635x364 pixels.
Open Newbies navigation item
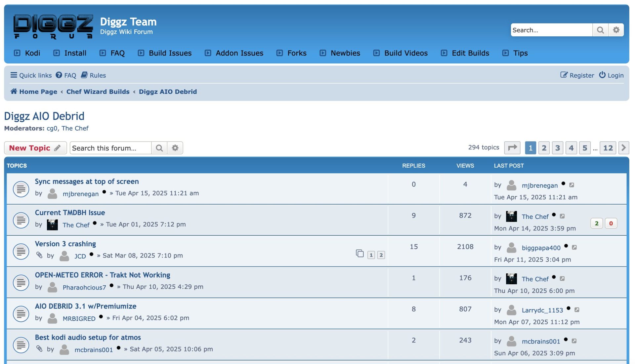(x=340, y=53)
